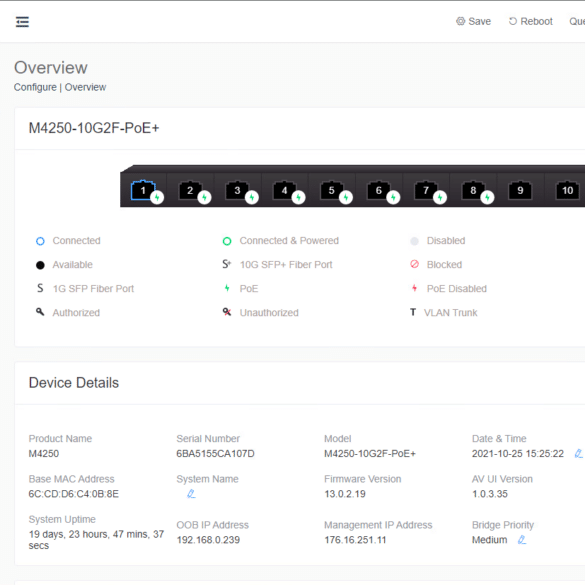
Task: Select port 10 on the switch panel
Action: 567,190
